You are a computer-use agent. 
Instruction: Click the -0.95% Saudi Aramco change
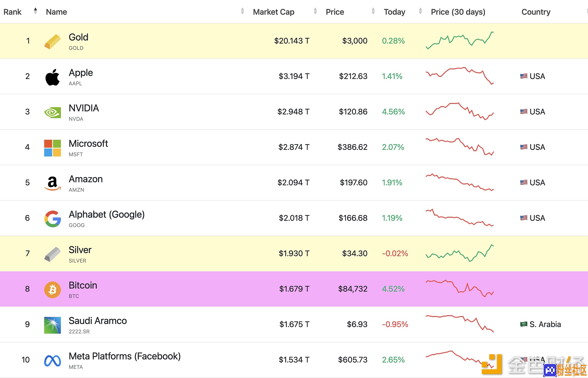click(x=395, y=324)
